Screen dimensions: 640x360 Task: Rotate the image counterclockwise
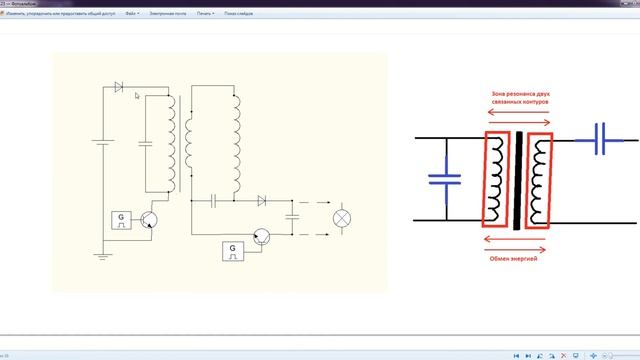pos(540,356)
